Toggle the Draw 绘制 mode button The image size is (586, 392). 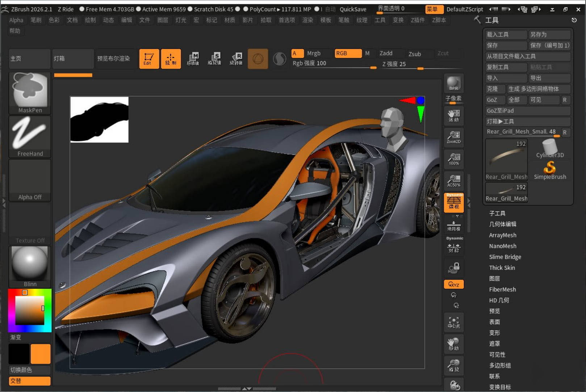pyautogui.click(x=171, y=59)
